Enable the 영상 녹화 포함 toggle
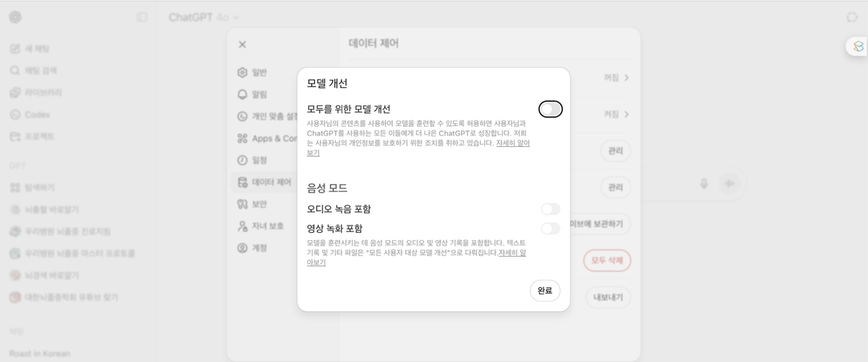 pos(550,228)
